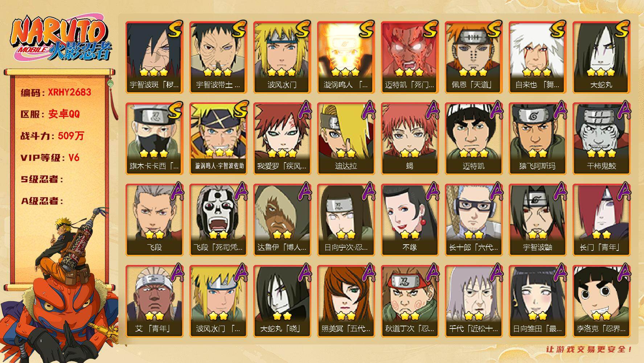Image resolution: width=644 pixels, height=363 pixels.
Task: Click the S-rank 波风水门 card
Action: point(282,57)
